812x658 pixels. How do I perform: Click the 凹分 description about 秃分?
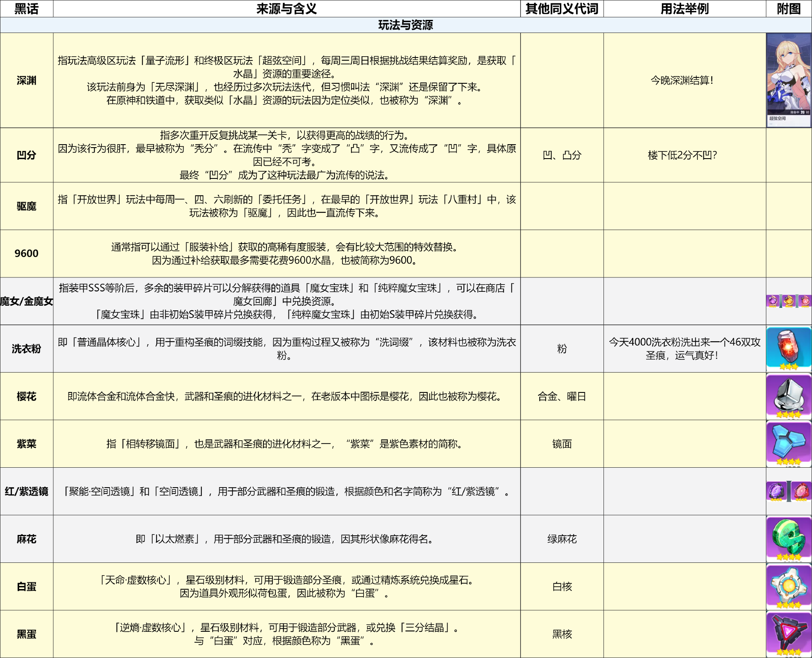tap(287, 155)
